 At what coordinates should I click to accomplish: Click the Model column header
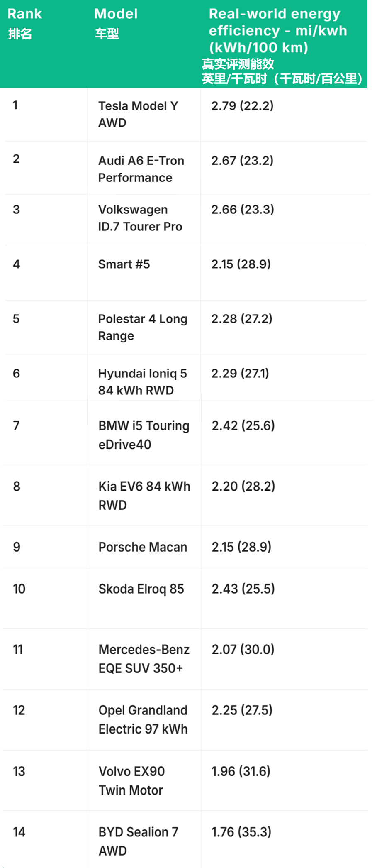[x=116, y=14]
